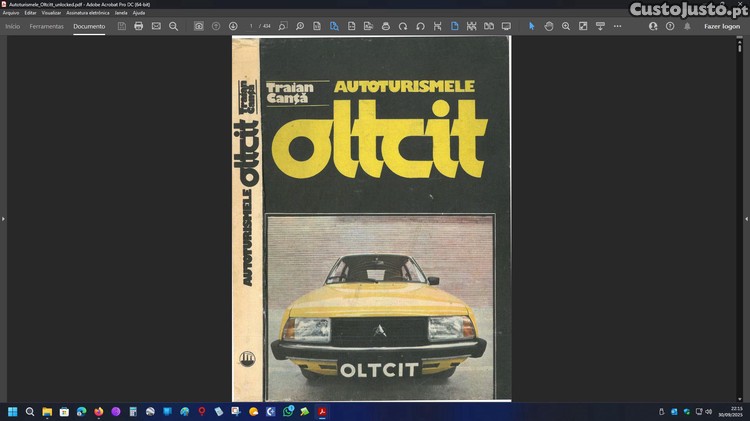Open the notifications bell

[686, 26]
